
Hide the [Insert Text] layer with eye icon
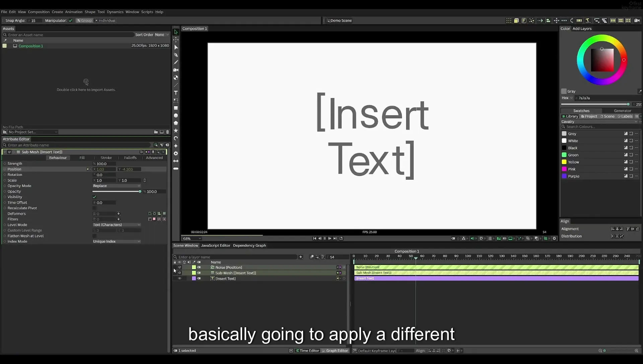pyautogui.click(x=180, y=279)
